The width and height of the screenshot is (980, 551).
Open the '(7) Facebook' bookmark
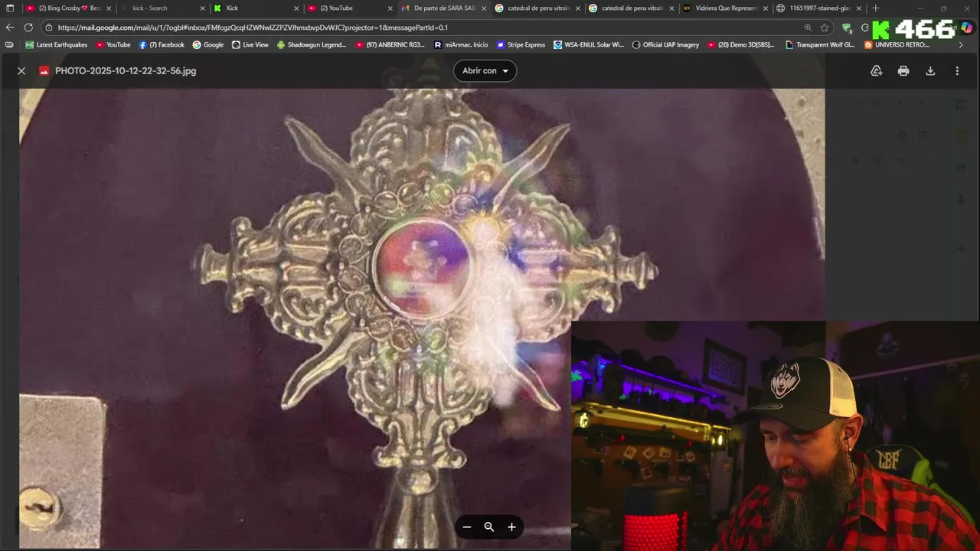coord(162,44)
